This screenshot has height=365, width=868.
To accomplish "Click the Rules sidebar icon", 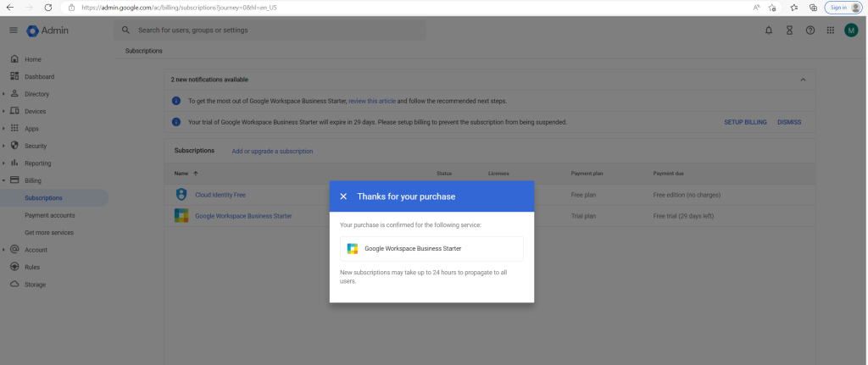I will pyautogui.click(x=15, y=267).
